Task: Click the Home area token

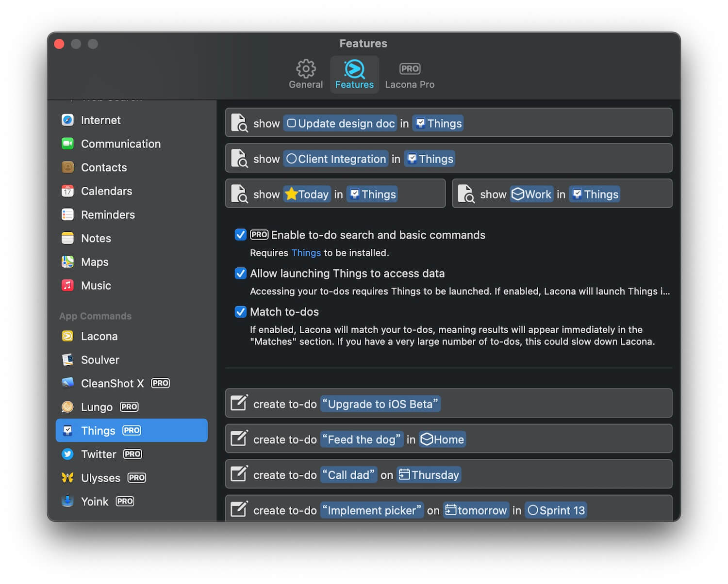Action: point(442,439)
